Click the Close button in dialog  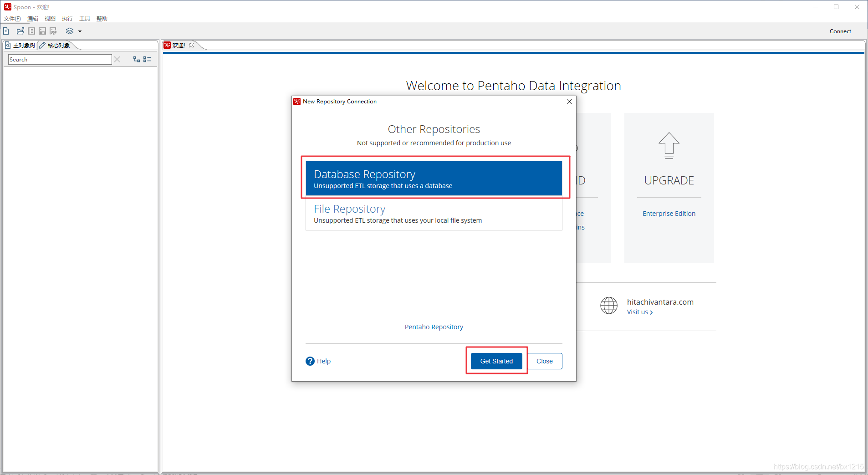[545, 361]
